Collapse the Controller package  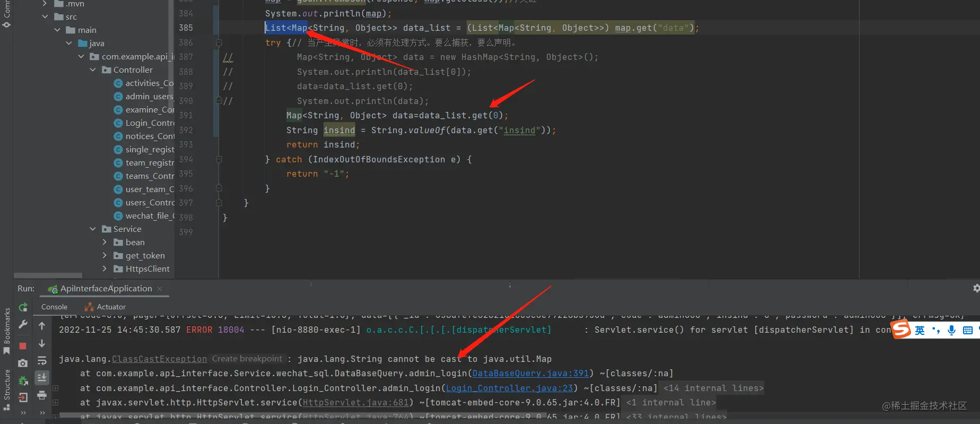click(93, 70)
